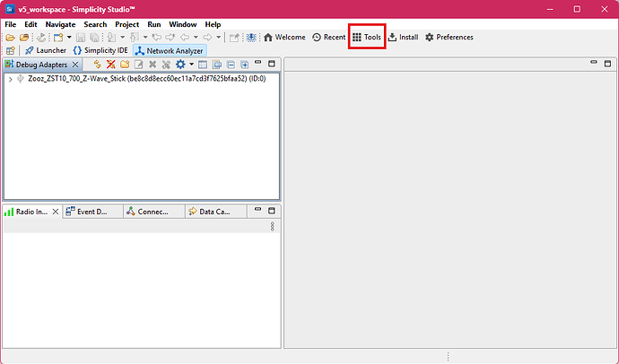Click the gray X delete icon in Debug Adapters

153,65
